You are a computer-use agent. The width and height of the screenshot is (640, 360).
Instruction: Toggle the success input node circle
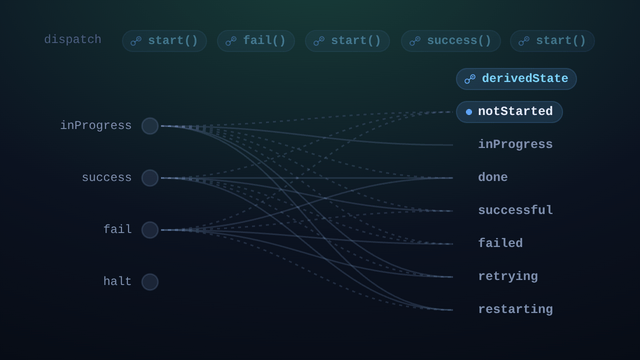coord(150,178)
